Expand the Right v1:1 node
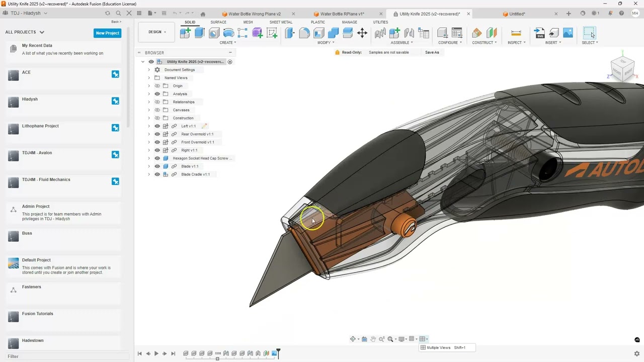The height and width of the screenshot is (362, 644). tap(149, 150)
